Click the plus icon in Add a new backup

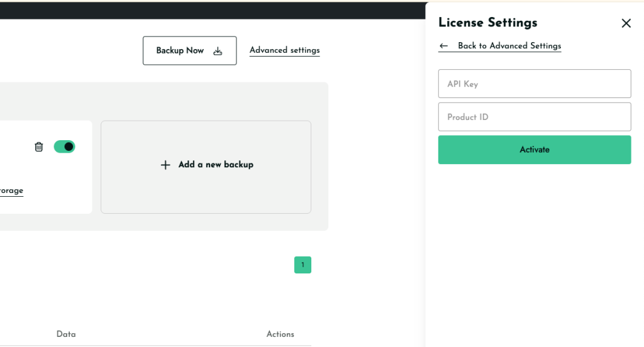pos(165,165)
